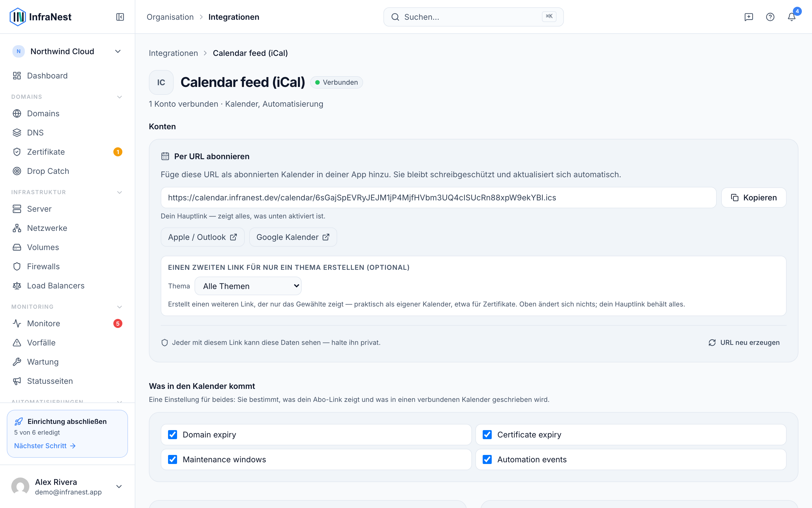The width and height of the screenshot is (812, 508).
Task: Copy the calendar URL with Kopieren
Action: pyautogui.click(x=754, y=198)
